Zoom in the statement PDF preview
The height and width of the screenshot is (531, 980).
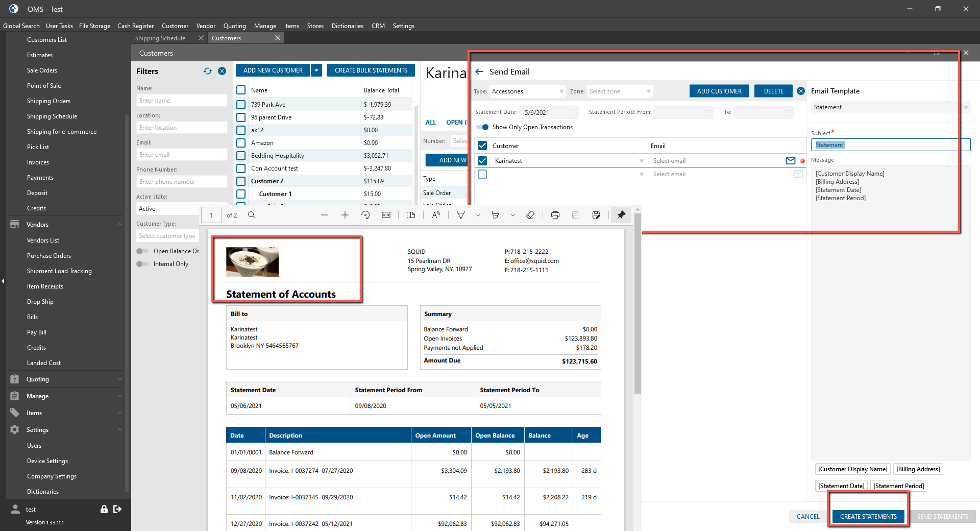[x=345, y=215]
